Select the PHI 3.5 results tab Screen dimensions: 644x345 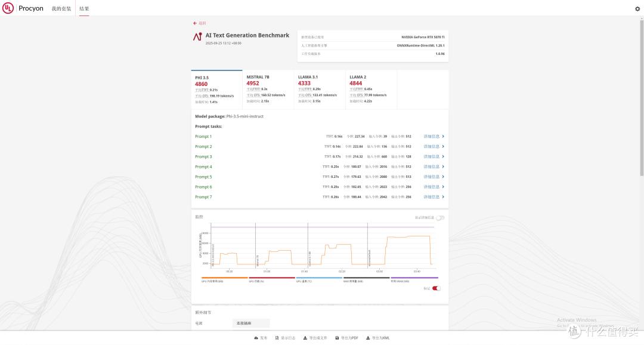216,90
